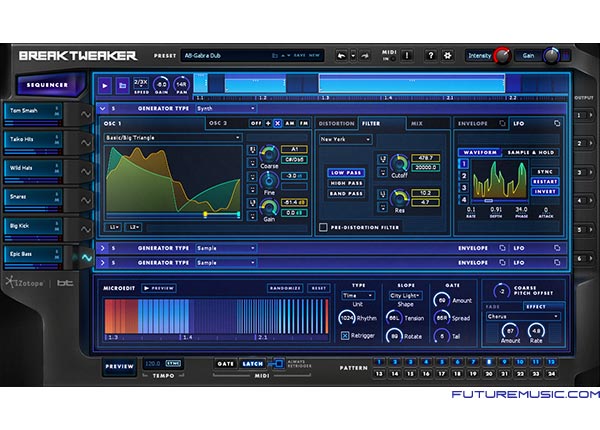Image resolution: width=600 pixels, height=430 pixels.
Task: Open the L1 dropdown below waveform display
Action: [114, 227]
